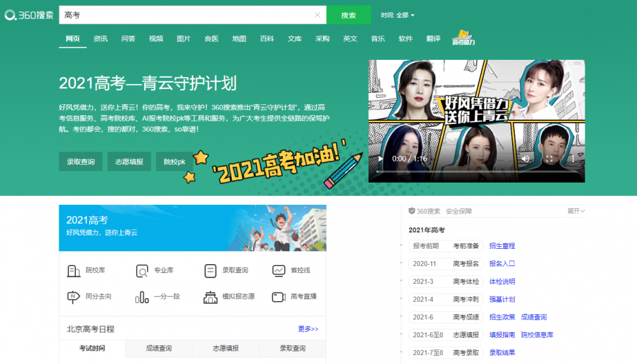The width and height of the screenshot is (637, 364).
Task: Open the 高考直播 camera icon
Action: click(x=278, y=297)
